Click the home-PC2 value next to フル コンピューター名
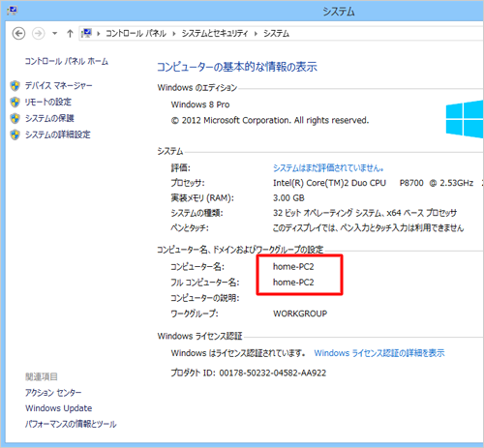 293,283
